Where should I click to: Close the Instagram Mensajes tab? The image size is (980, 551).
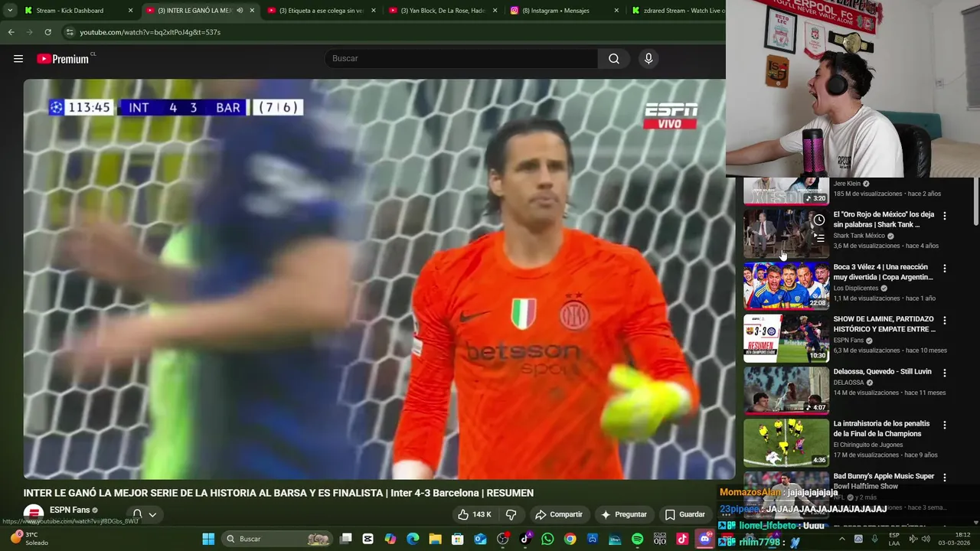click(616, 11)
